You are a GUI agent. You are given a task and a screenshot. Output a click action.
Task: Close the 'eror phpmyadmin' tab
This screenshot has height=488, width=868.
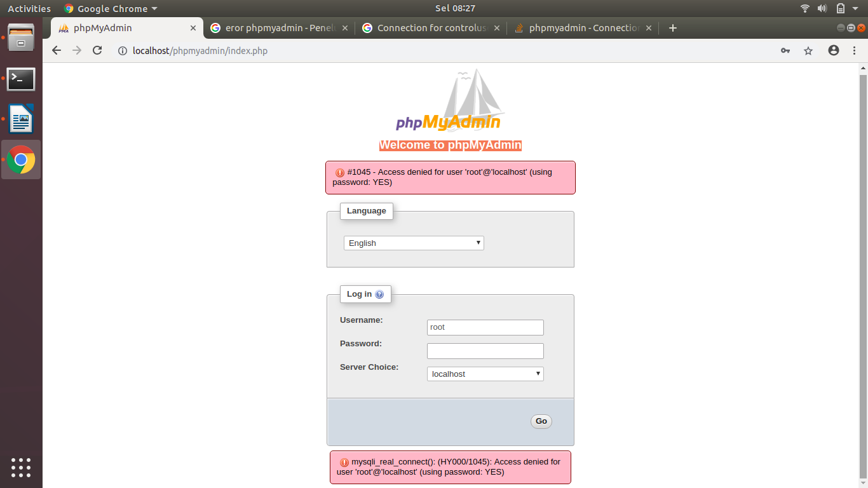coord(345,28)
